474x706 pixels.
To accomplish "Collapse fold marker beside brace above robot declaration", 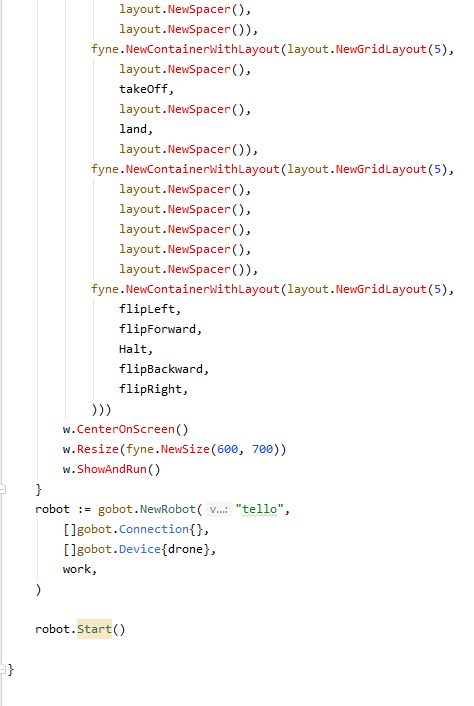I will point(2,489).
